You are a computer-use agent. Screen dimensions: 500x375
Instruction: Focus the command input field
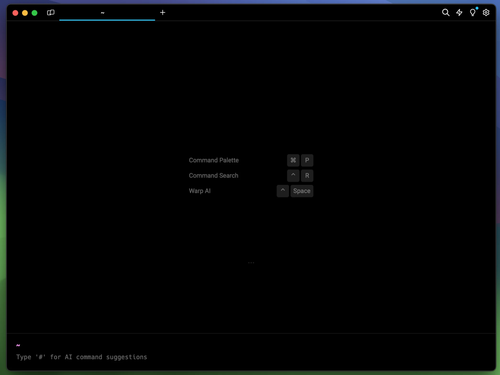(251, 357)
